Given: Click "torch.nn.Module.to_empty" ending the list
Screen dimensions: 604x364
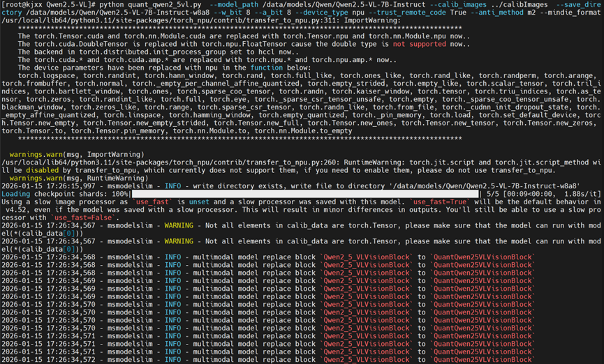Looking at the screenshot, I should click(x=303, y=131).
